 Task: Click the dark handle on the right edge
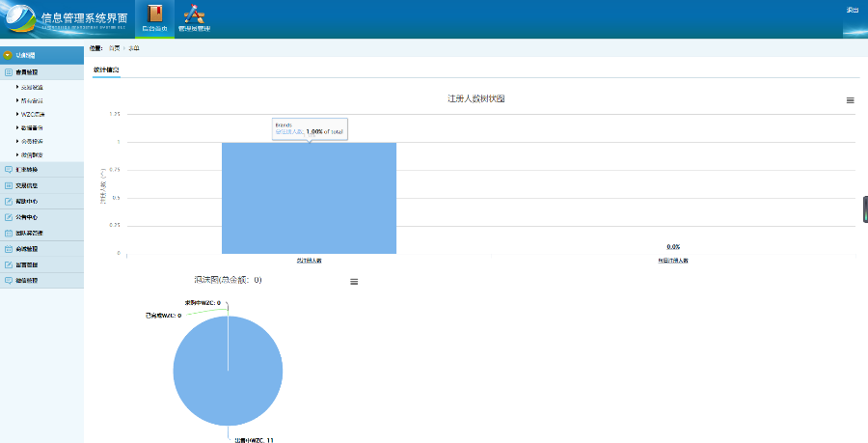click(x=865, y=209)
